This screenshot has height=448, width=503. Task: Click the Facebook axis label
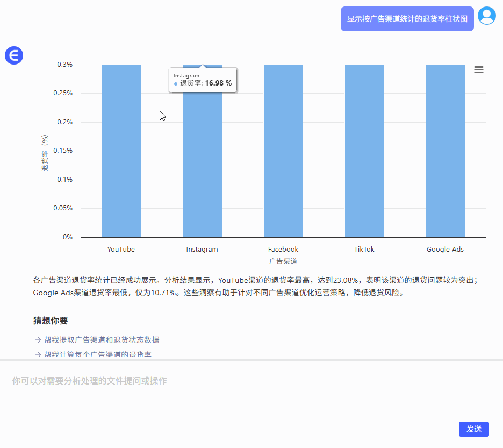point(283,249)
